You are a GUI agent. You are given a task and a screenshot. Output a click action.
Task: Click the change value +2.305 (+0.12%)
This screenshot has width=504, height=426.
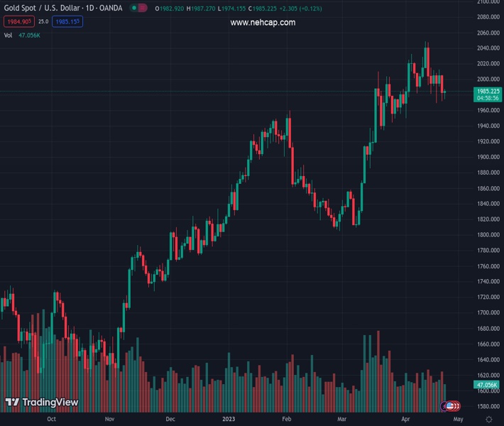(300, 9)
